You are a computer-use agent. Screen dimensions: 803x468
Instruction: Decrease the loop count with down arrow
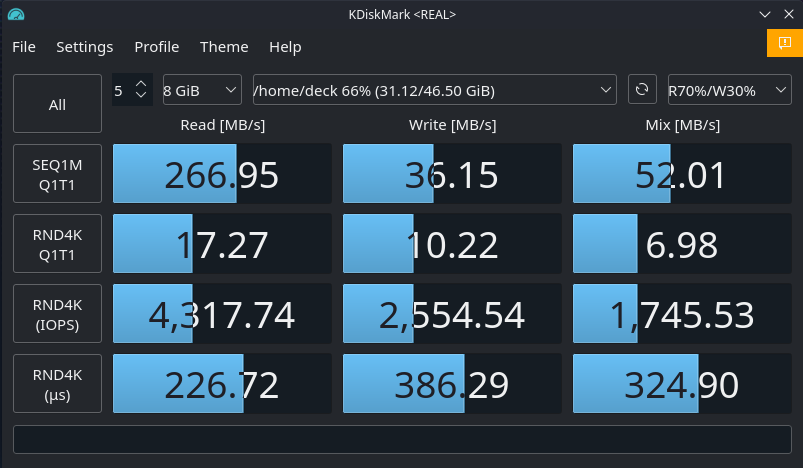tap(141, 96)
